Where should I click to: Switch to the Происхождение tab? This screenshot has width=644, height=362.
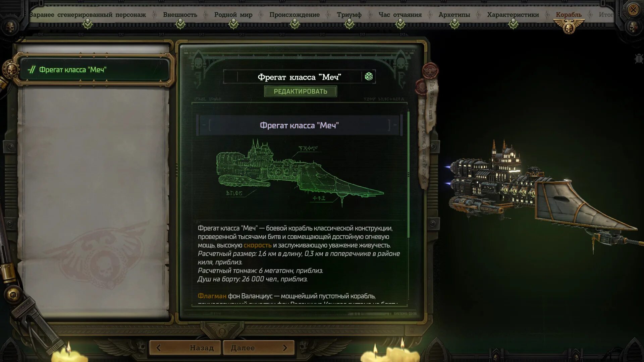point(294,15)
